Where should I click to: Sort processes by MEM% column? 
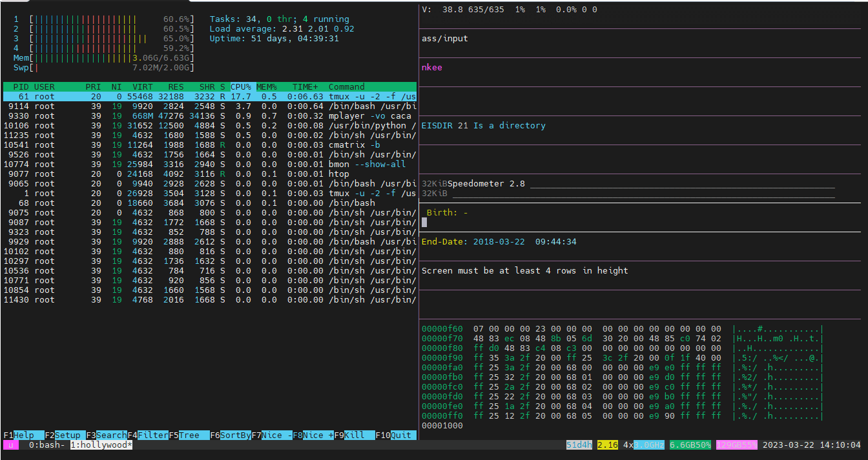coord(267,86)
